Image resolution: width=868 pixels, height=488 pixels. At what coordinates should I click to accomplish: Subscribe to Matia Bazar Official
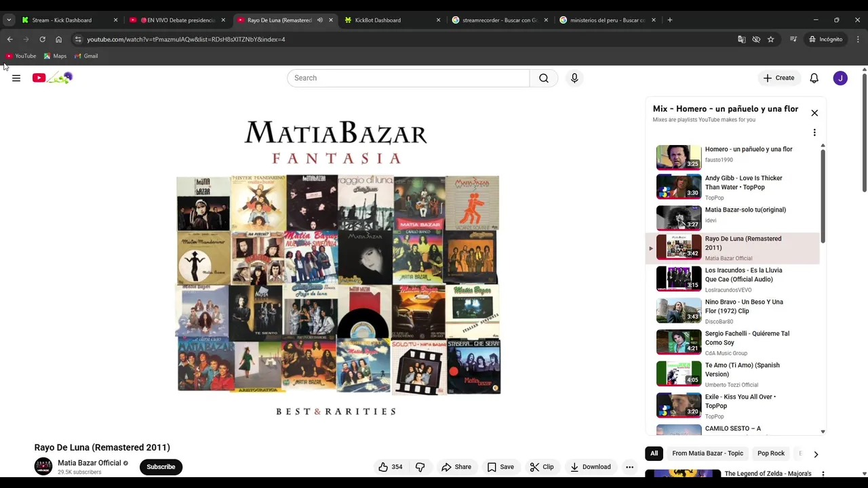pos(161,467)
